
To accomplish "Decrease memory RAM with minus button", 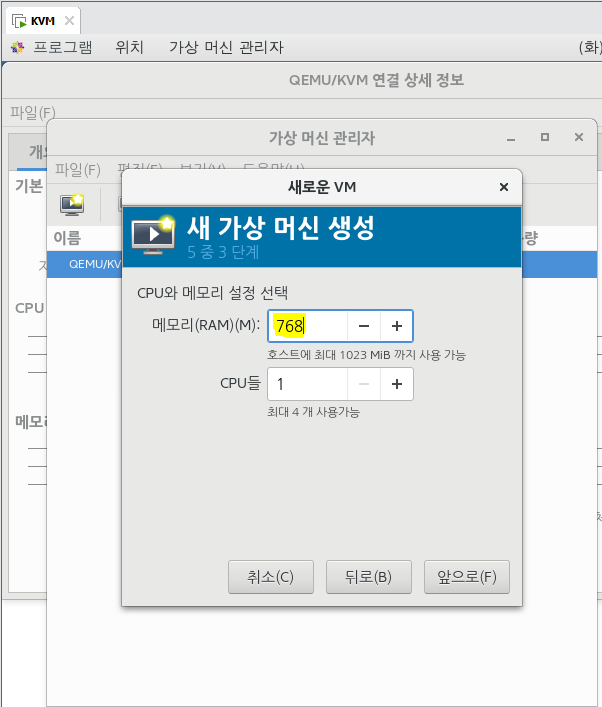I will [x=364, y=326].
